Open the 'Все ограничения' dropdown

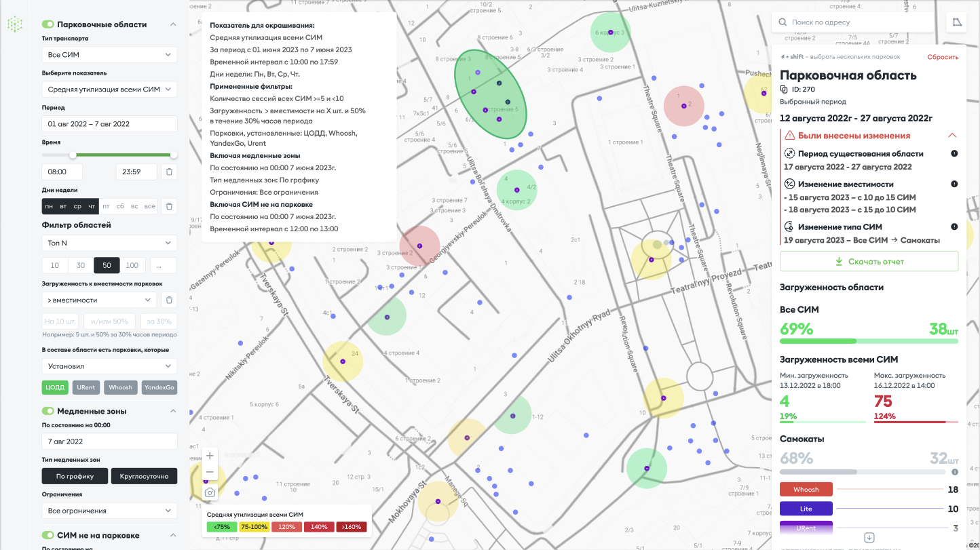pos(109,511)
